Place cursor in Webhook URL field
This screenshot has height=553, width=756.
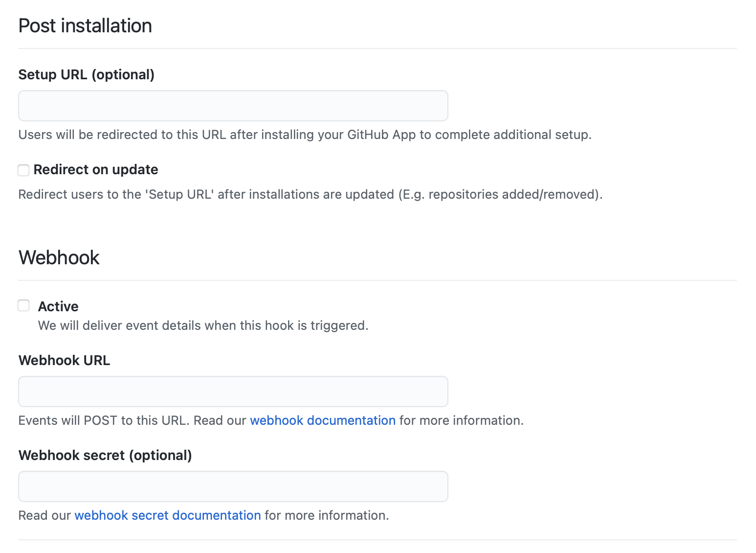coord(233,391)
